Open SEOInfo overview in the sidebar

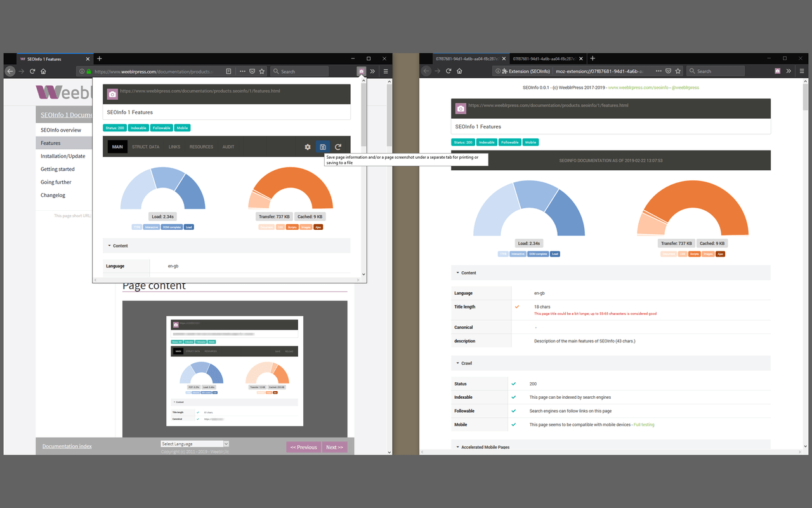tap(61, 130)
